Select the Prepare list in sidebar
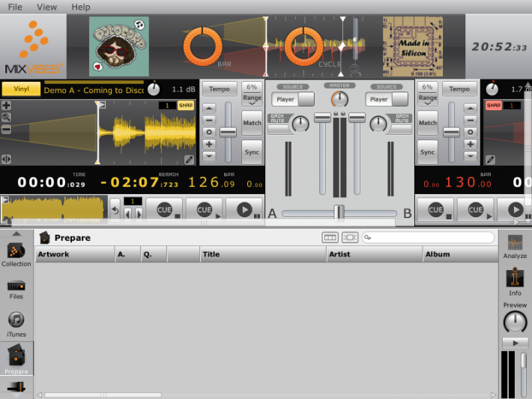Viewport: 532px width, 399px height. (16, 359)
